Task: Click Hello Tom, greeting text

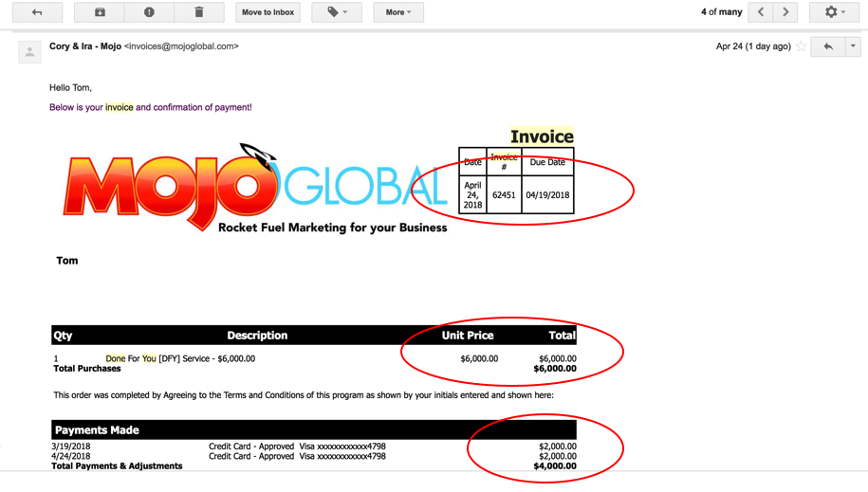Action: click(x=70, y=87)
